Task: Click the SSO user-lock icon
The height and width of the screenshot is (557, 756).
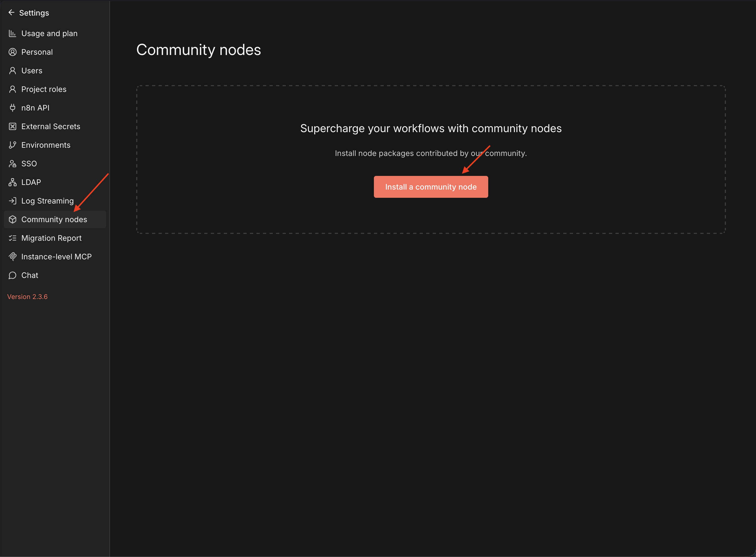Action: [x=13, y=164]
